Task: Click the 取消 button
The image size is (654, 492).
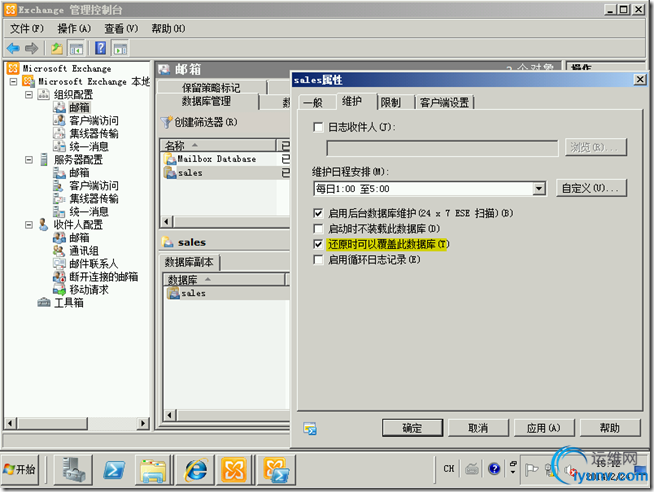Action: tap(478, 428)
